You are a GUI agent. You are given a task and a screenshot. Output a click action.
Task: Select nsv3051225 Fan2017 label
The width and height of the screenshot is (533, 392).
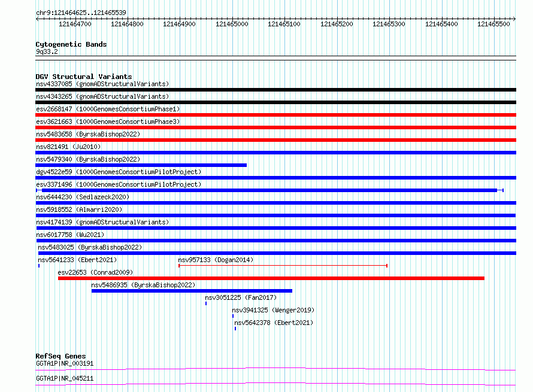241,297
